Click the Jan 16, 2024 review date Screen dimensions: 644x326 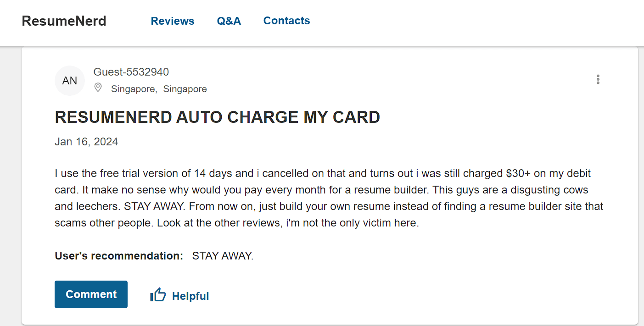(x=86, y=142)
